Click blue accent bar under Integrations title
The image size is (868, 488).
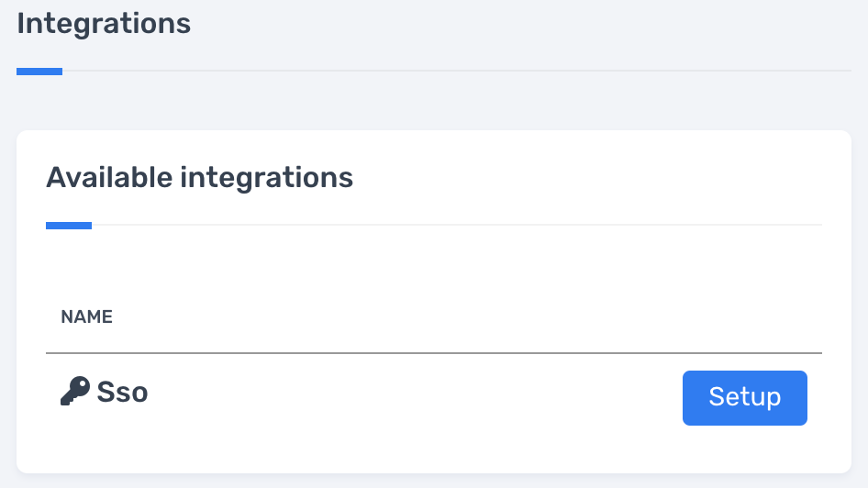pos(39,71)
